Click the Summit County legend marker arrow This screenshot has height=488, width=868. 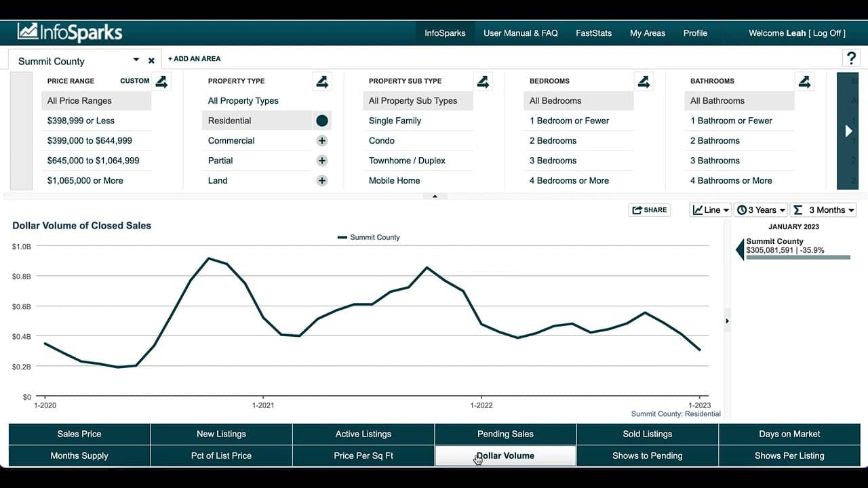click(x=740, y=249)
